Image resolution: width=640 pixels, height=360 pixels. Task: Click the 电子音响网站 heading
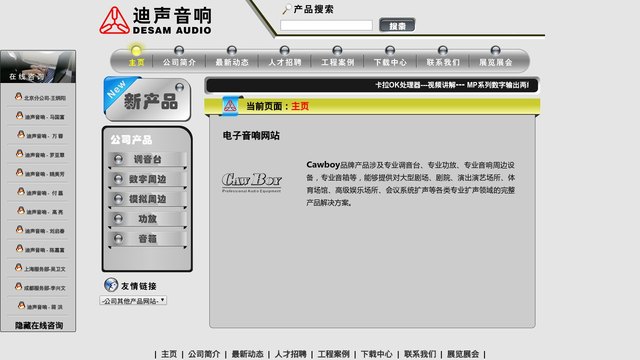(251, 136)
